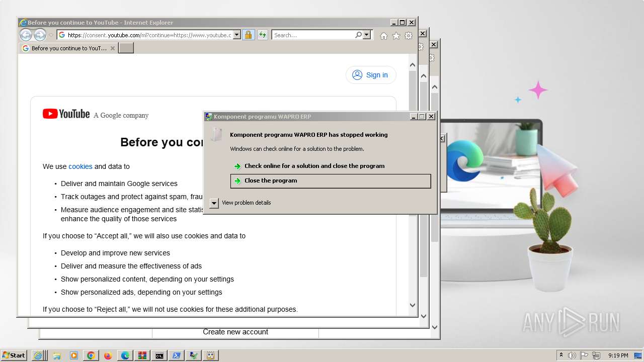Screen dimensions: 644x362
Task: Click the page scrollbar down arrow
Action: (413, 305)
